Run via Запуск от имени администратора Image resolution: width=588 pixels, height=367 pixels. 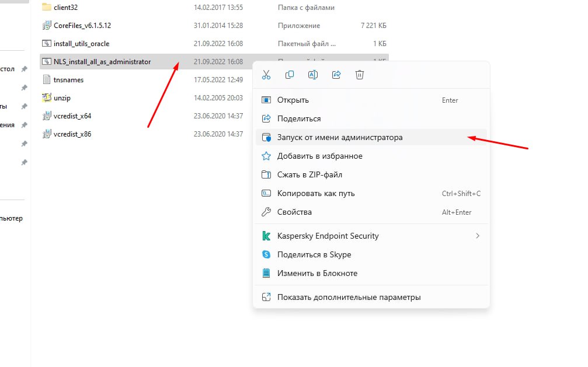pos(371,138)
